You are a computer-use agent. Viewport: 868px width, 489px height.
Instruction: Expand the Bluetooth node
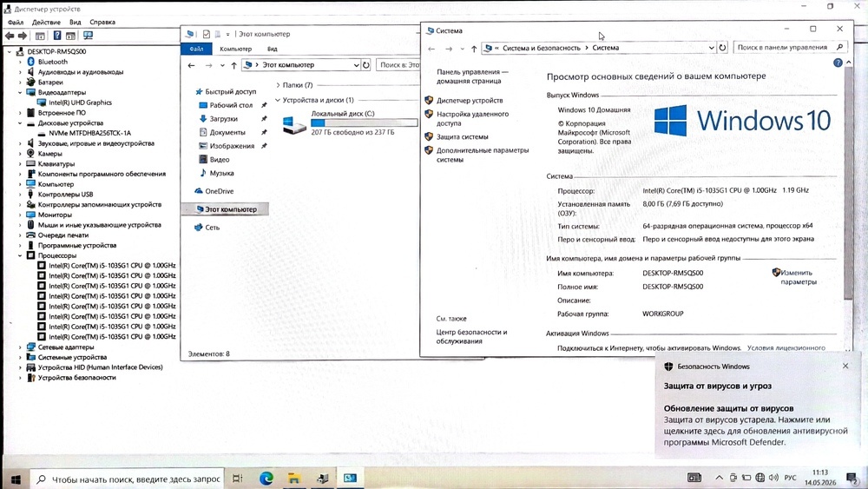click(20, 62)
